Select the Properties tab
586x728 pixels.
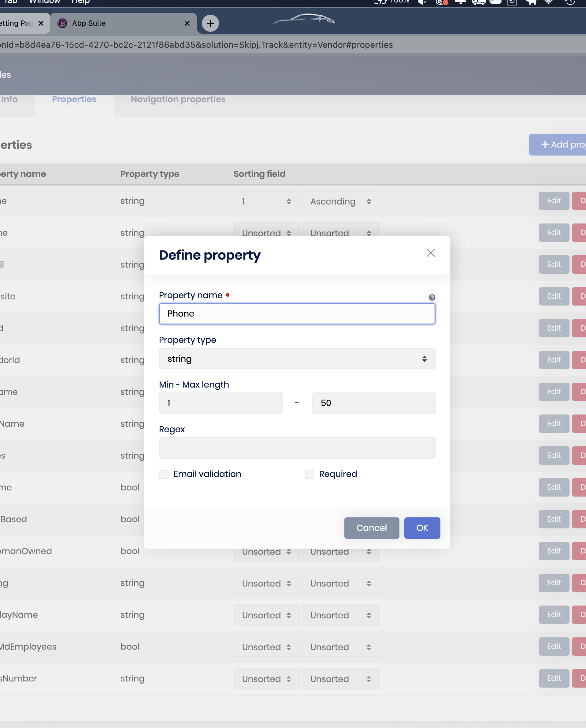coord(74,99)
